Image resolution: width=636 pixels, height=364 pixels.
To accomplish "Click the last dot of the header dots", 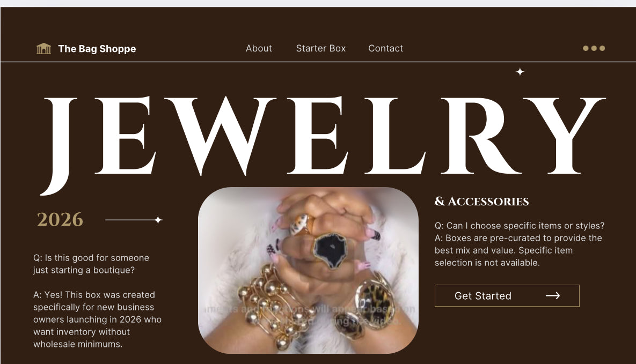I will tap(602, 48).
